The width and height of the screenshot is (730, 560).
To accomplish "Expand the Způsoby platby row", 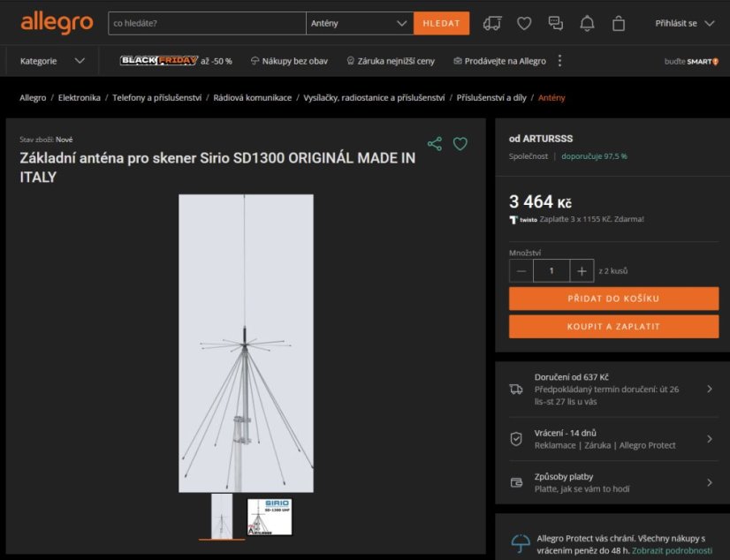I will click(613, 483).
